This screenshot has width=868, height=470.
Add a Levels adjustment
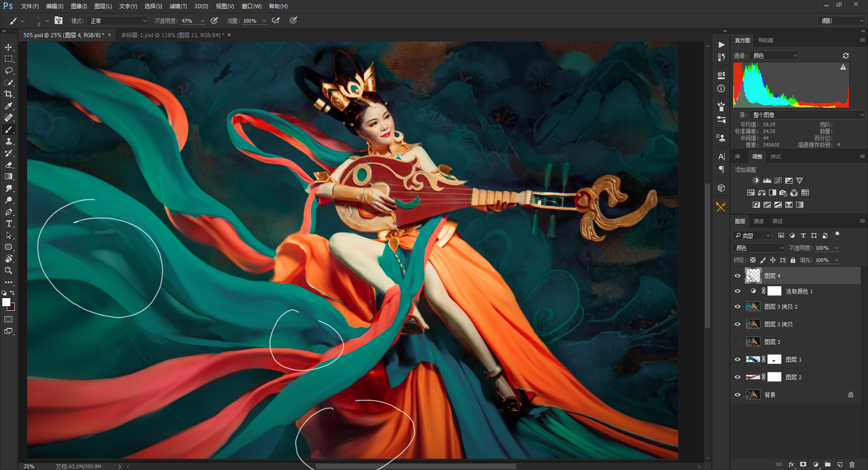[x=767, y=180]
